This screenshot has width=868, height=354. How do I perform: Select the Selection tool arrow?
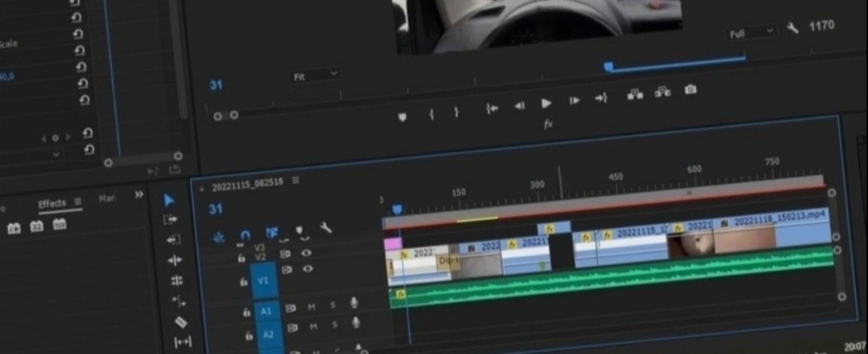[170, 200]
